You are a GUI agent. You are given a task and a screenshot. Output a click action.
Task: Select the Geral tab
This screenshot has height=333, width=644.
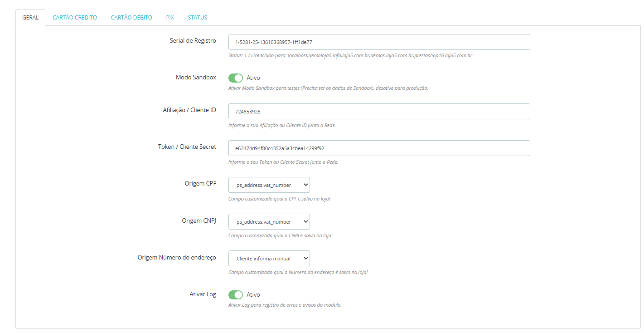click(x=30, y=18)
